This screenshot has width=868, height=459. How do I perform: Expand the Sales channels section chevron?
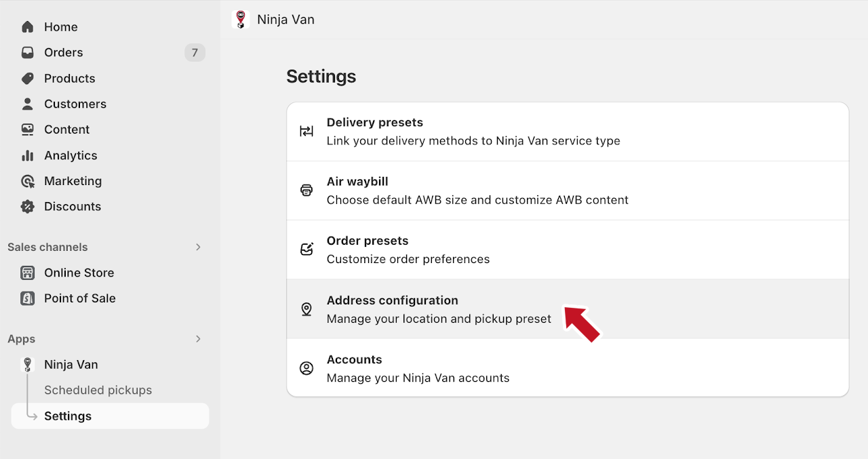coord(198,247)
